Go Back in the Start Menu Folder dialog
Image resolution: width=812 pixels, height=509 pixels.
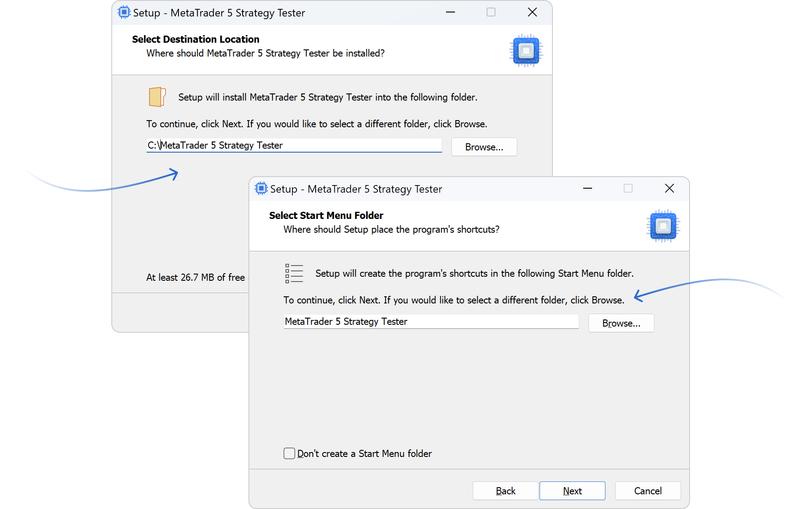point(505,491)
